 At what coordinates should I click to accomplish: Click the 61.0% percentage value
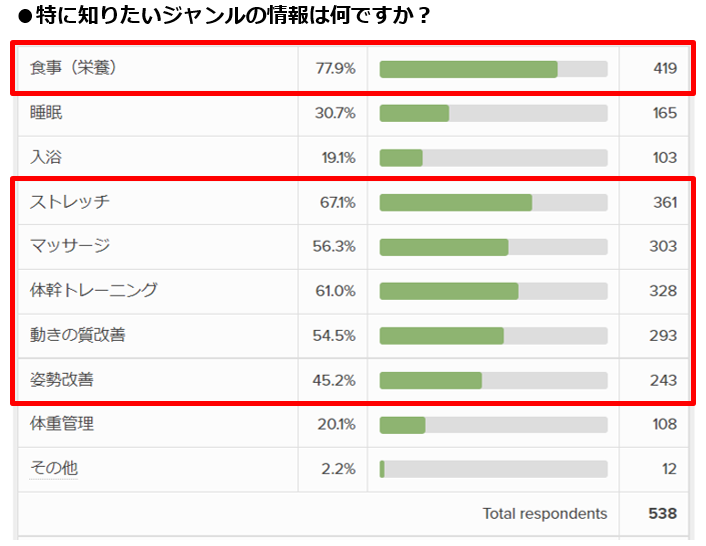(334, 291)
